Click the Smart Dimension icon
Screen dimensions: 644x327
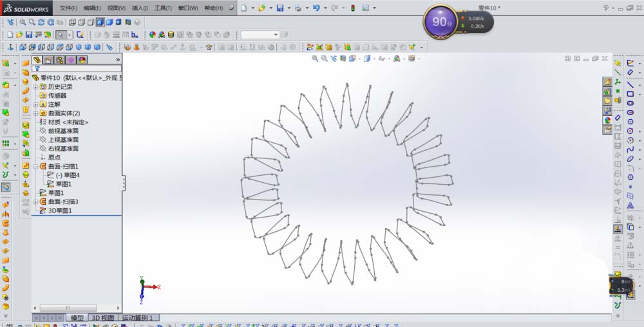[x=630, y=72]
